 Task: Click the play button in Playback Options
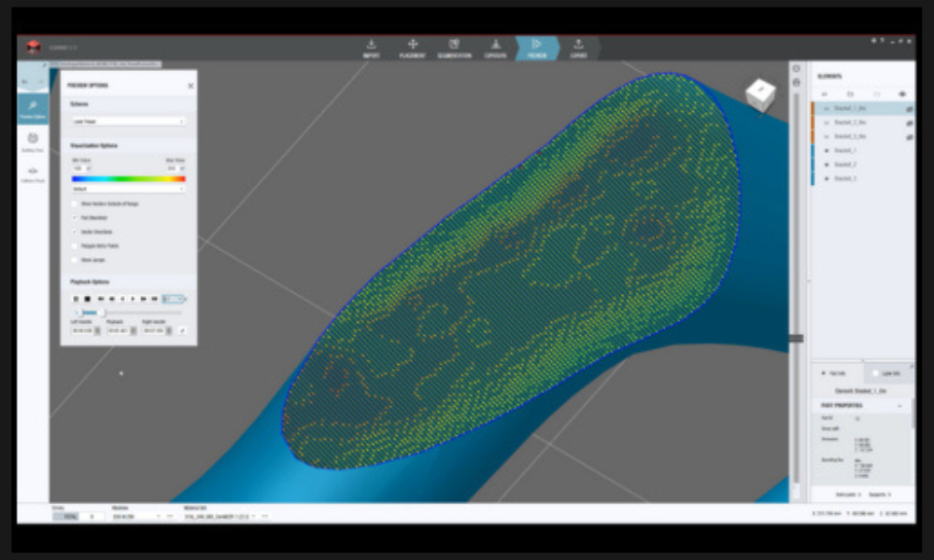133,299
